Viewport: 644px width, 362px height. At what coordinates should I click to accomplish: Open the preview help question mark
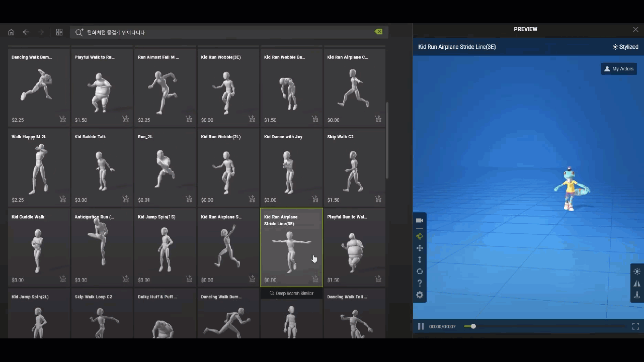pos(420,283)
